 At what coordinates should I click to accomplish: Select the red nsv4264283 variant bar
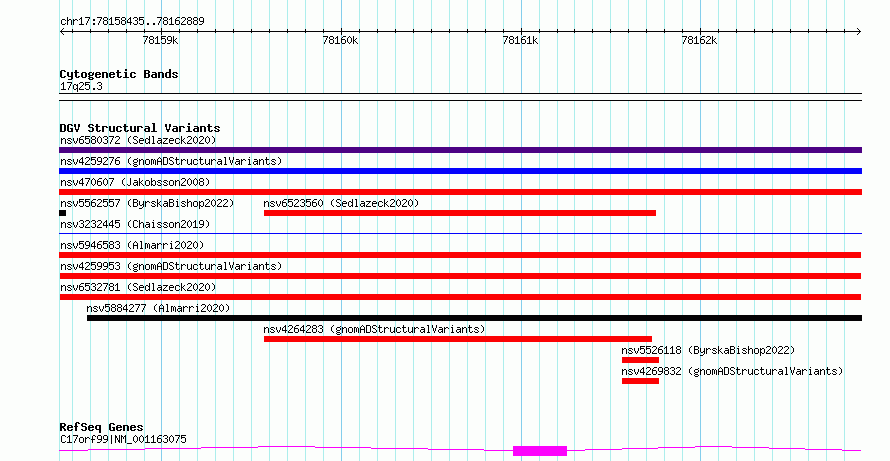tap(458, 339)
